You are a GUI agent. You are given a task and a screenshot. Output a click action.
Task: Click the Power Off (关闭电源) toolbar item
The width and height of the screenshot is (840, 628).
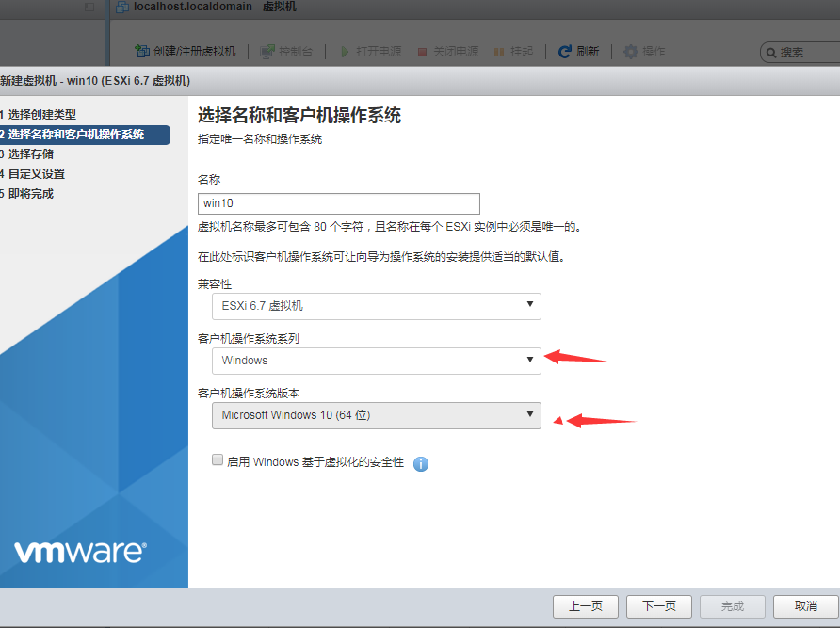pos(448,52)
